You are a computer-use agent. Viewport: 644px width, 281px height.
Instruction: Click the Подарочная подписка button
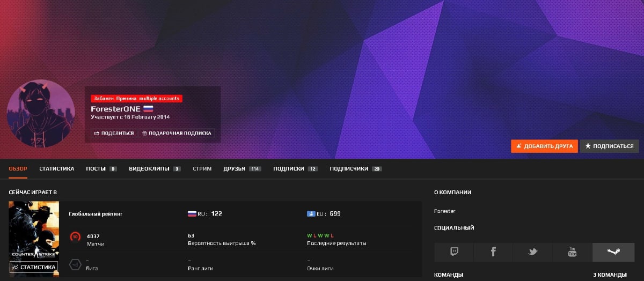click(x=177, y=133)
